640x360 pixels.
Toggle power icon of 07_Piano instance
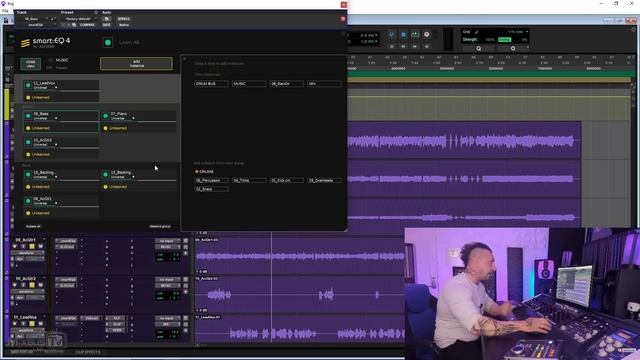click(x=106, y=116)
